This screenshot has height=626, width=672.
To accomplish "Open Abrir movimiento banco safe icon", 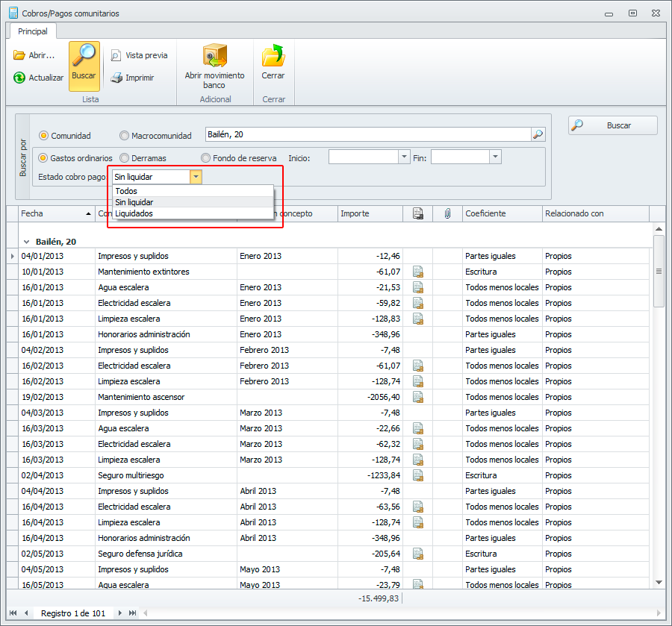I will 214,57.
